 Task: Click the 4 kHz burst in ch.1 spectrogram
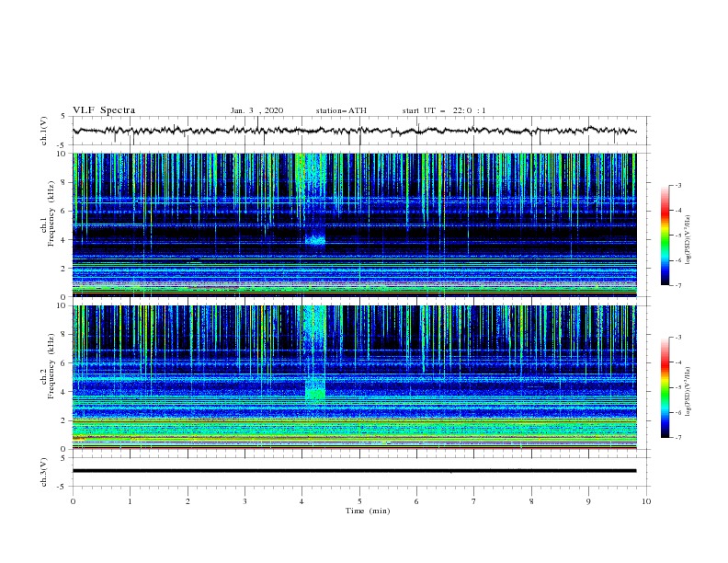[x=315, y=240]
